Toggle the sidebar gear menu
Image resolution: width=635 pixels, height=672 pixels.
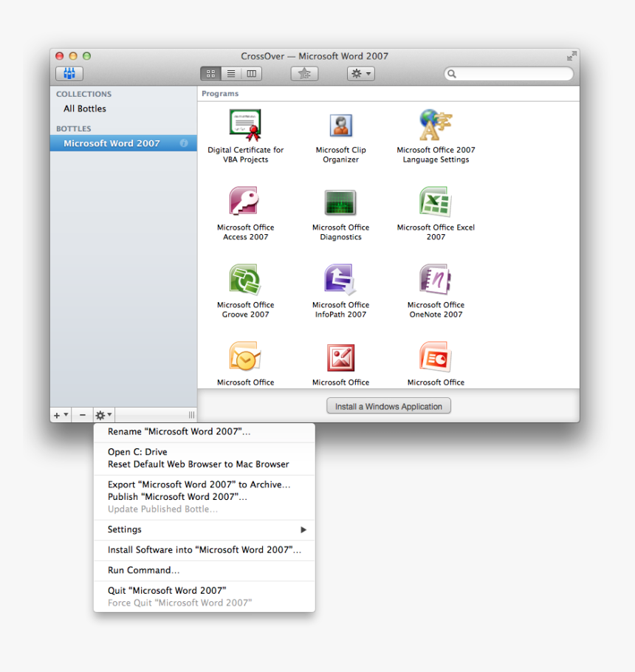103,415
